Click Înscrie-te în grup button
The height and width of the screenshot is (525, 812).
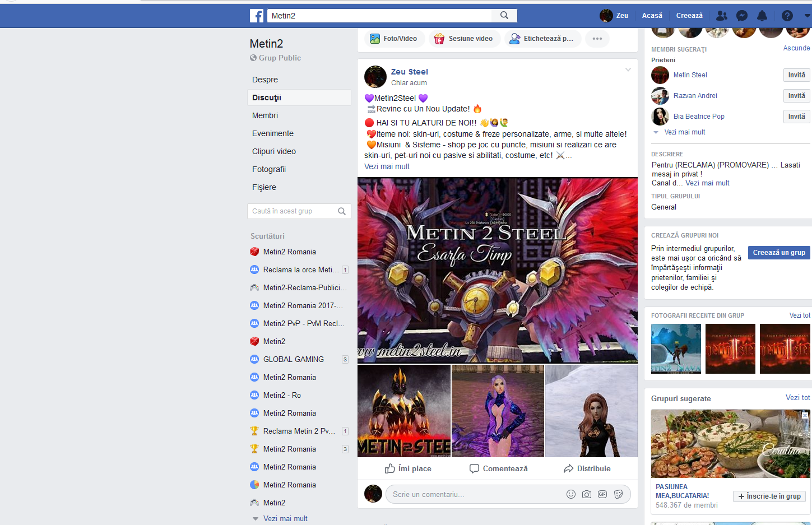[769, 496]
